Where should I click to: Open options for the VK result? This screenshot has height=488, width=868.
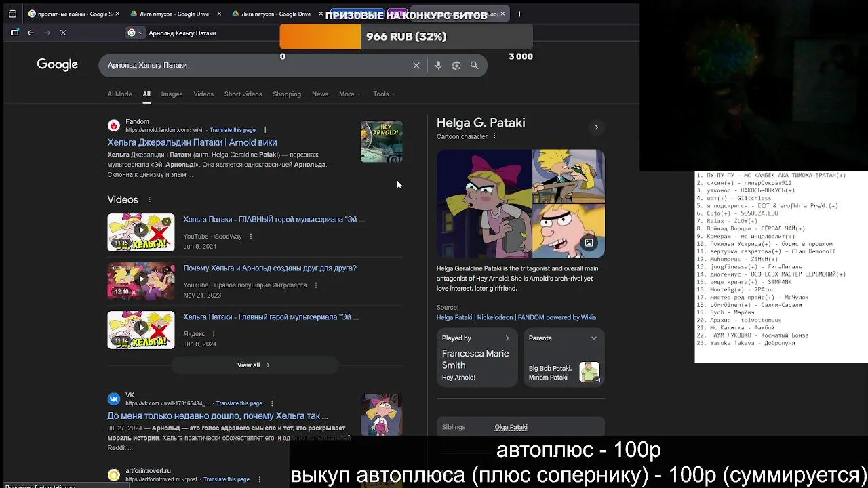[x=271, y=403]
